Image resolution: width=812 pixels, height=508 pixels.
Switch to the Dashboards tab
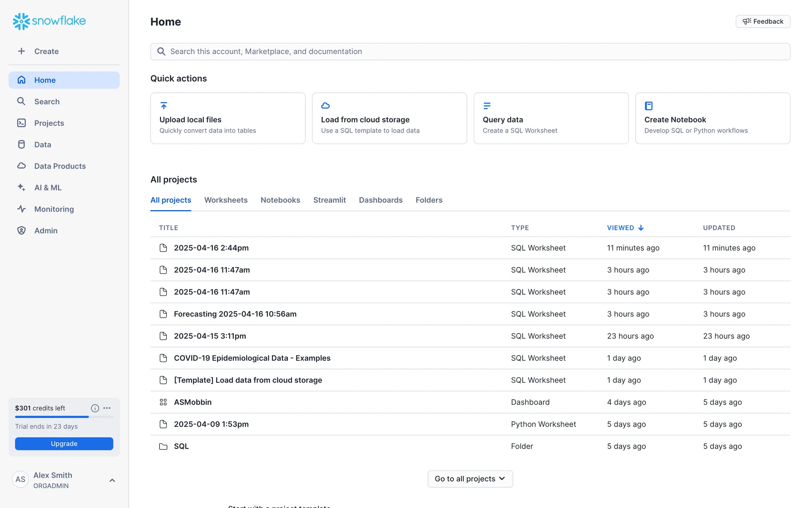coord(381,200)
